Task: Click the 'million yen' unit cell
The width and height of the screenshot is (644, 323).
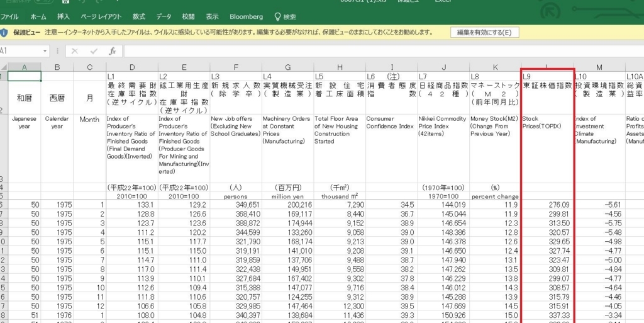Action: pyautogui.click(x=288, y=196)
